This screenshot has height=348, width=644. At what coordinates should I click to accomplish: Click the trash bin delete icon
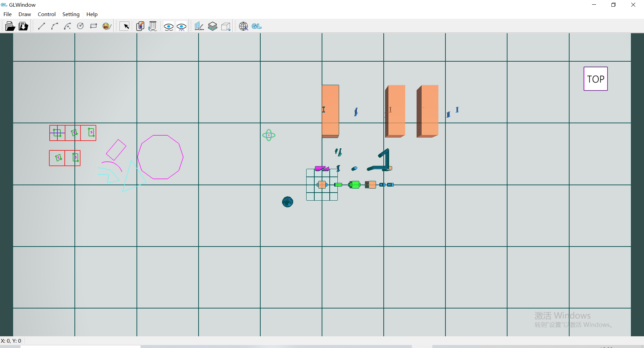pos(153,26)
